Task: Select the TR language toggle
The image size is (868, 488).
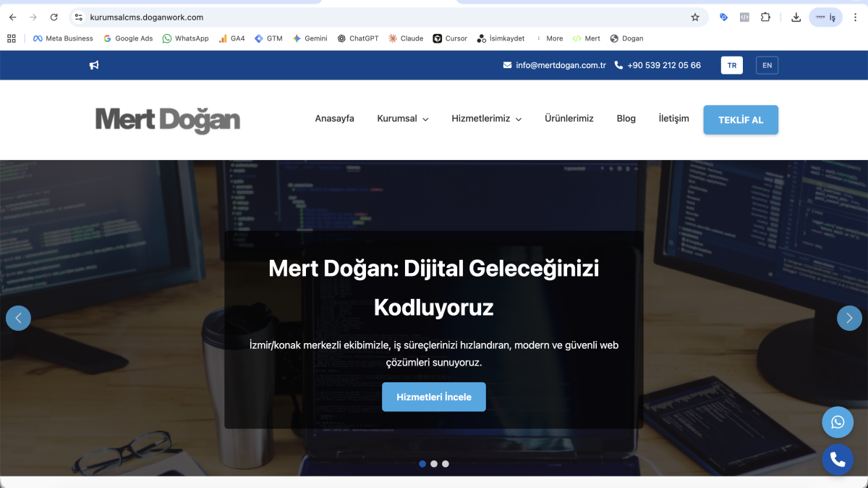Action: point(731,64)
